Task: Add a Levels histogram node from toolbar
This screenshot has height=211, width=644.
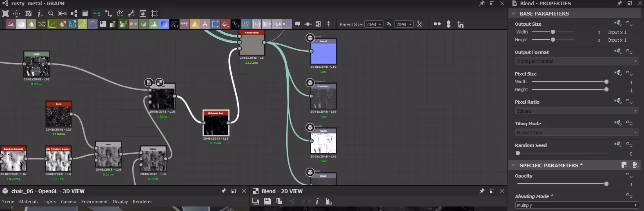Action: pos(154,24)
